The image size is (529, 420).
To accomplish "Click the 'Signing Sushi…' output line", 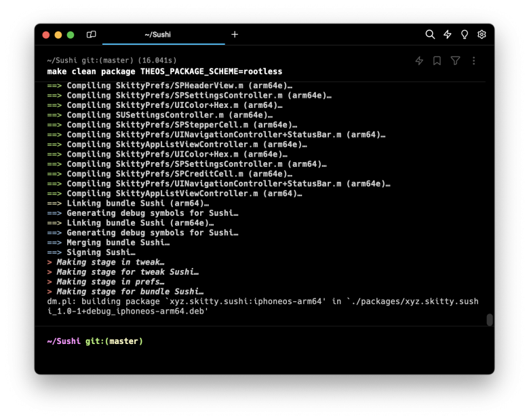I will click(x=91, y=252).
